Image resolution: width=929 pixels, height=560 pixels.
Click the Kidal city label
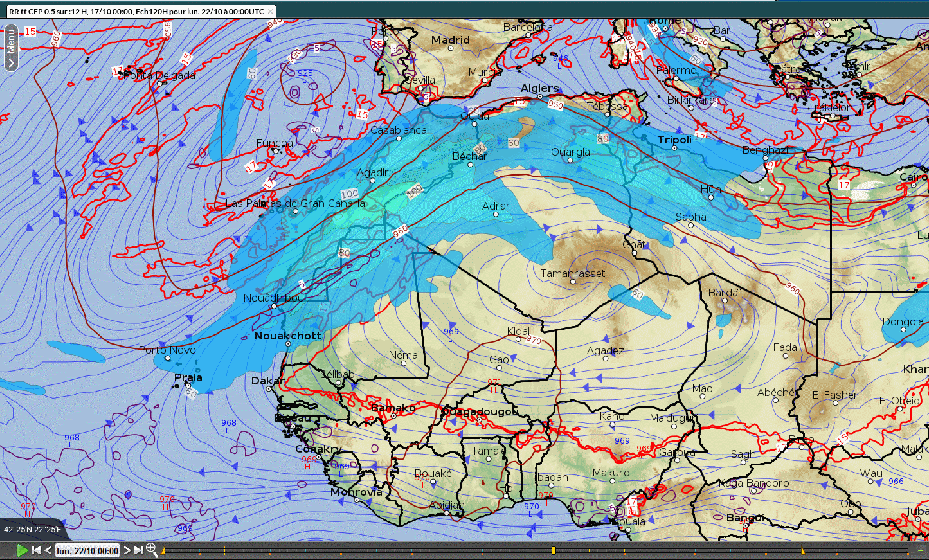coord(518,331)
